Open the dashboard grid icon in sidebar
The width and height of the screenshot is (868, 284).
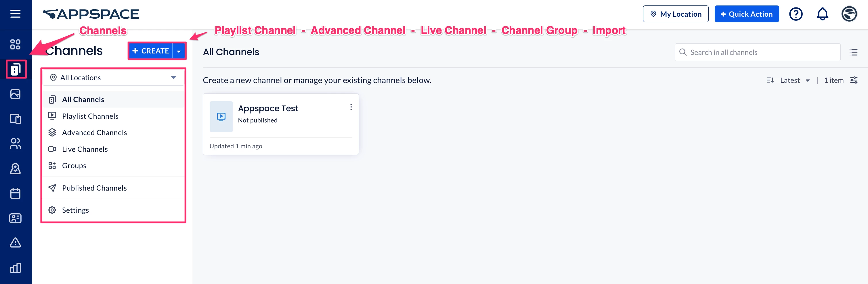pos(15,45)
